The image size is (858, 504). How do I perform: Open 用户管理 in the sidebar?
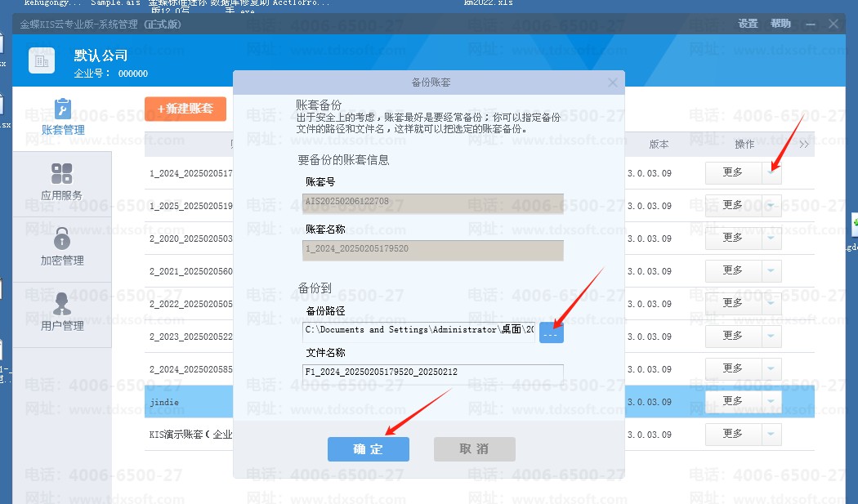[x=62, y=314]
